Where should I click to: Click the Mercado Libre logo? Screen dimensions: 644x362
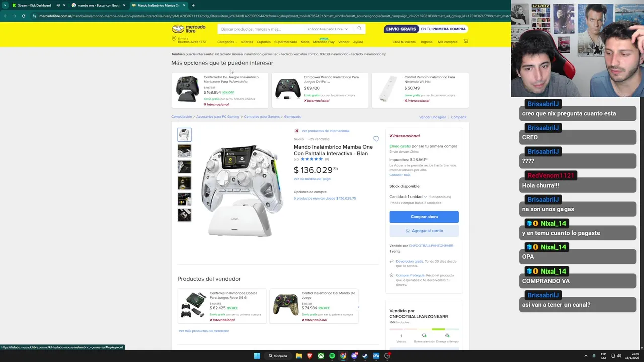pos(189,29)
